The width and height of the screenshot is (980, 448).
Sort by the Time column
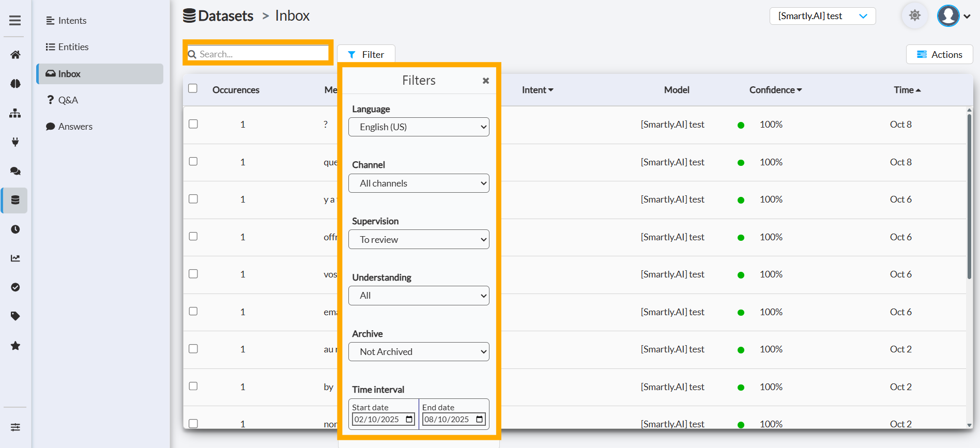tap(907, 90)
